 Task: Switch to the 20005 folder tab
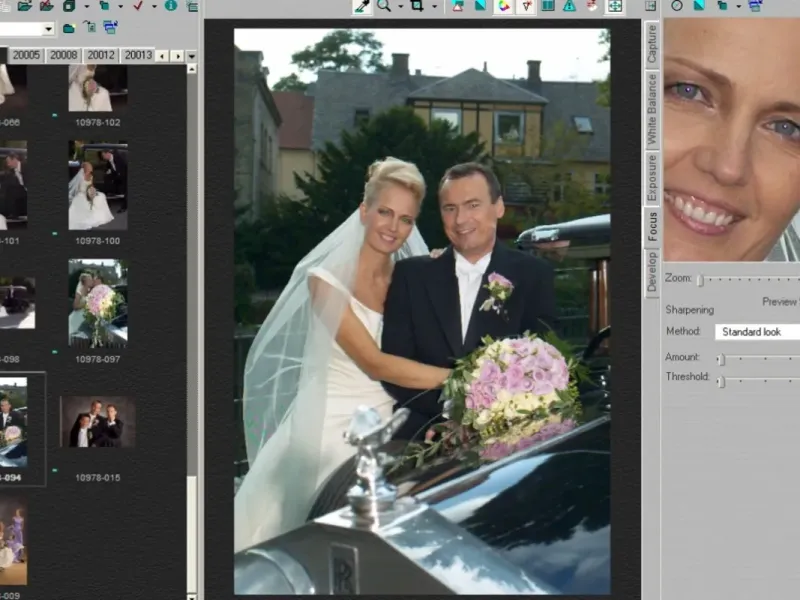click(26, 55)
